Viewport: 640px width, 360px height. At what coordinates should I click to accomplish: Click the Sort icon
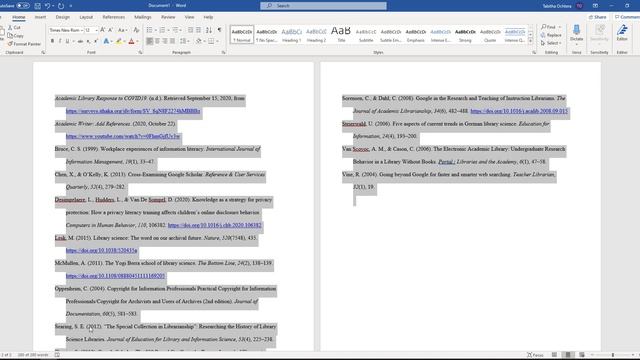coord(209,30)
